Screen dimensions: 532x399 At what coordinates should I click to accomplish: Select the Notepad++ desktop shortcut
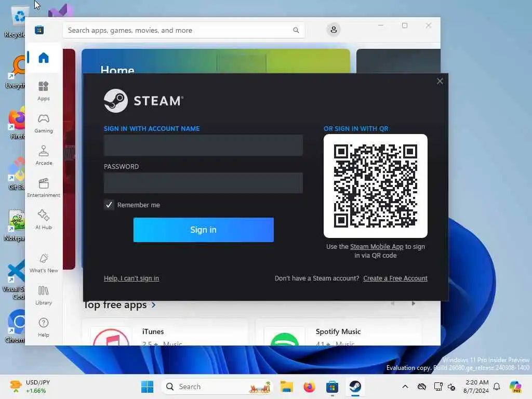[14, 225]
